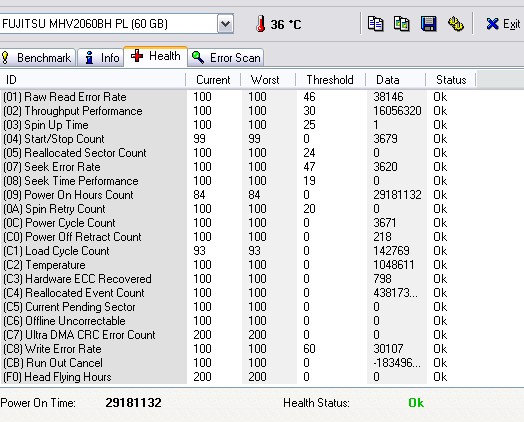The width and height of the screenshot is (524, 422).
Task: Select the (05) Reallocated Sector Count row
Action: 238,153
